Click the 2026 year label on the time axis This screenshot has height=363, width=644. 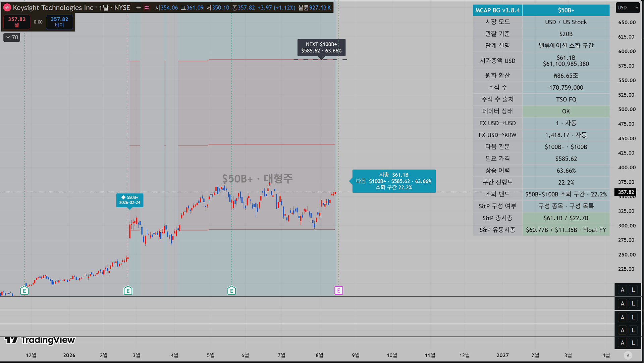pos(69,355)
